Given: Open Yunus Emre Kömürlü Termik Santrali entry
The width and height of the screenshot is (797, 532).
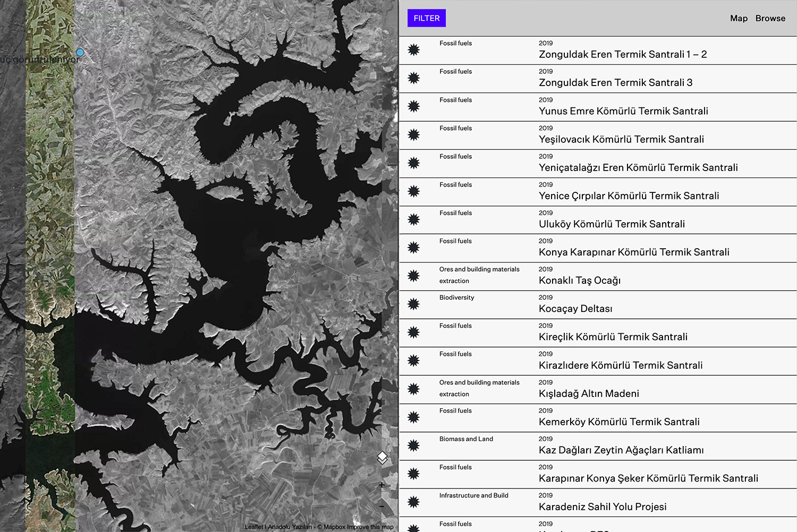Looking at the screenshot, I should click(623, 111).
